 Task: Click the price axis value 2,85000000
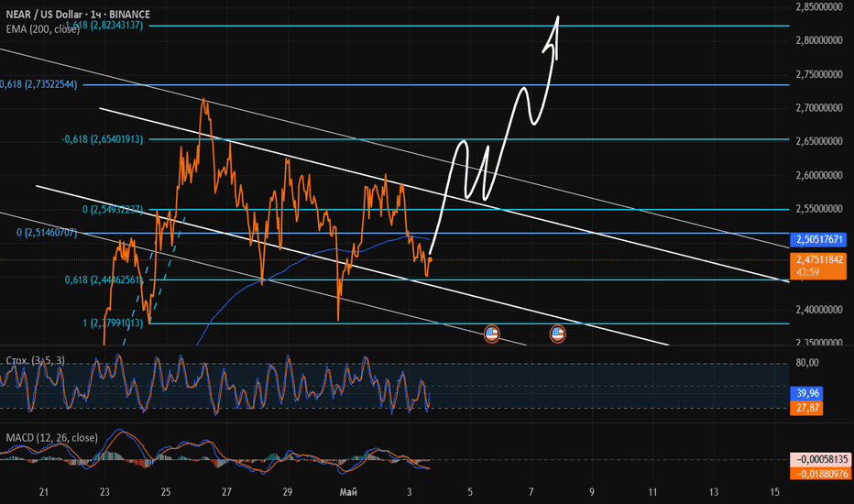818,7
